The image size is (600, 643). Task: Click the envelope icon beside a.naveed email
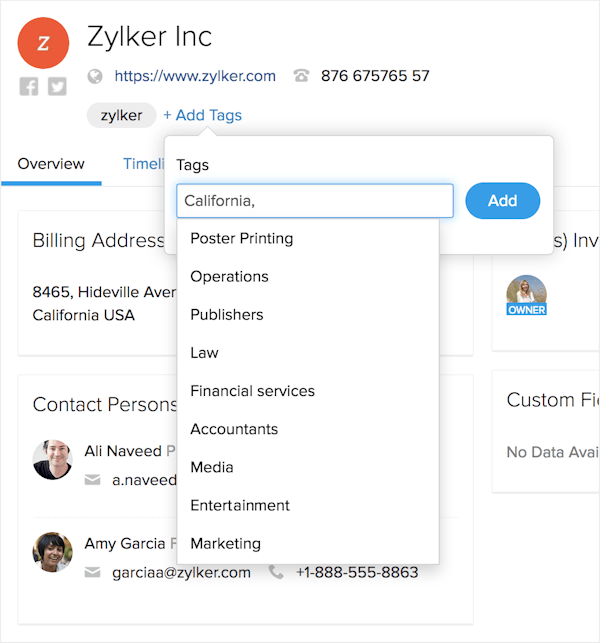(x=93, y=479)
